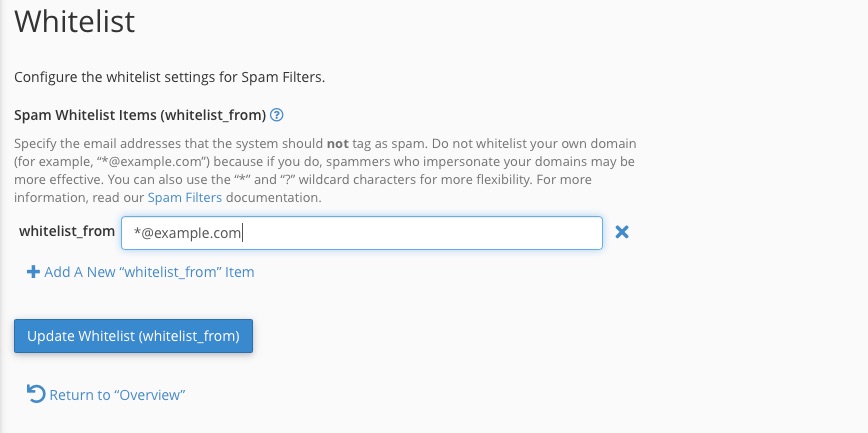Place cursor on "*@example.com" text inside input

[188, 233]
